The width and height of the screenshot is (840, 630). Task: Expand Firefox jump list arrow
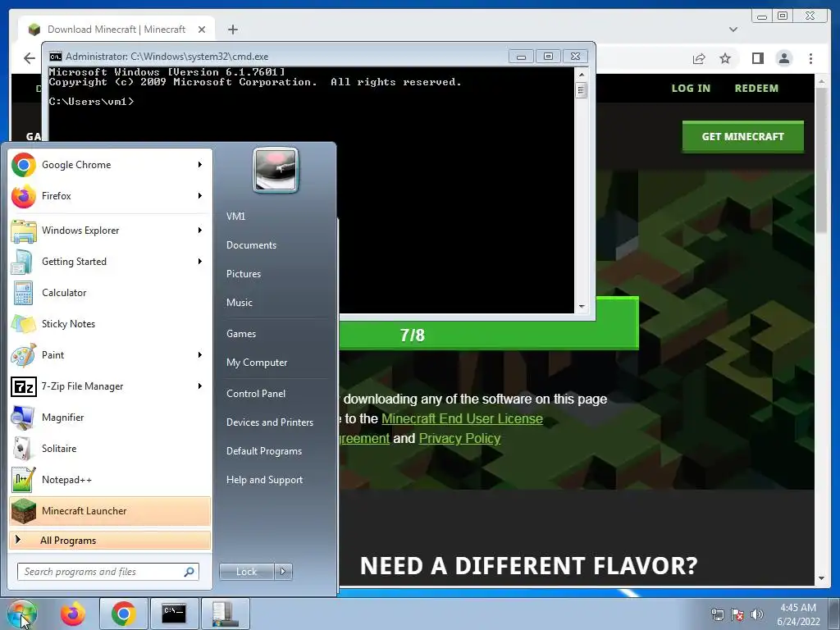pyautogui.click(x=200, y=196)
